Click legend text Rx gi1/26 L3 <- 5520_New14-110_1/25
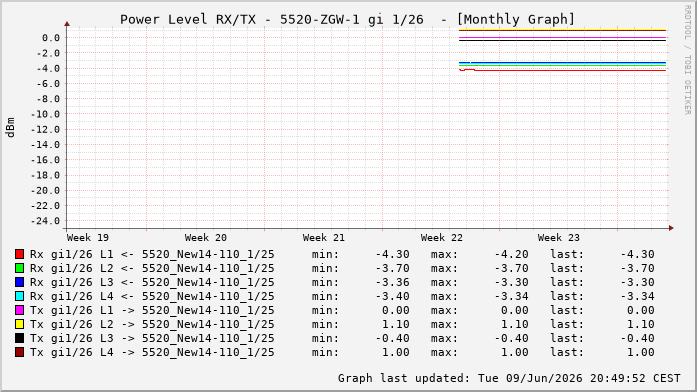 tap(152, 282)
